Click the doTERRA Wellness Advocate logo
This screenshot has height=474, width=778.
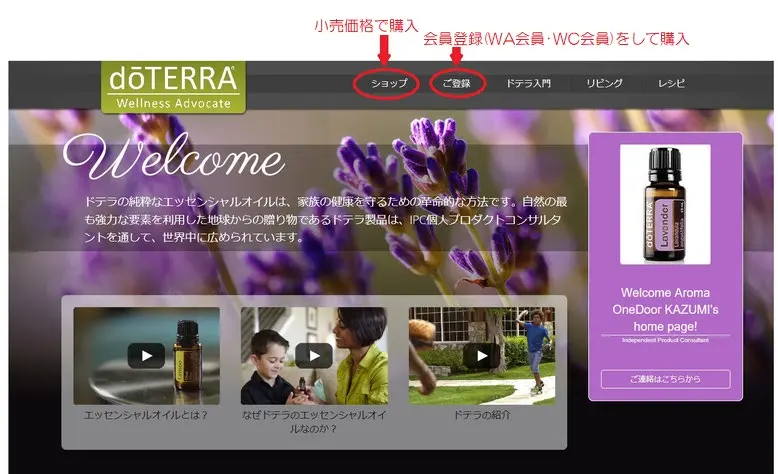pyautogui.click(x=173, y=87)
